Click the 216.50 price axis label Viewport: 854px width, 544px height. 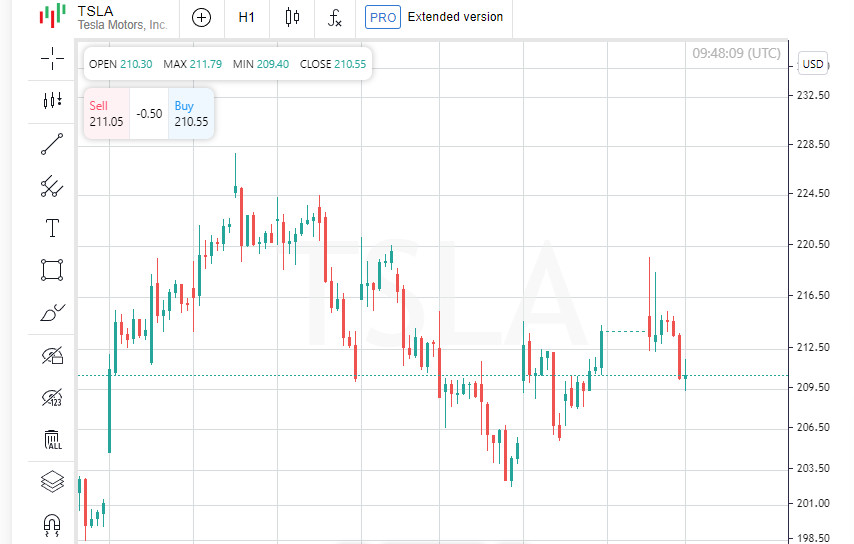pyautogui.click(x=813, y=295)
